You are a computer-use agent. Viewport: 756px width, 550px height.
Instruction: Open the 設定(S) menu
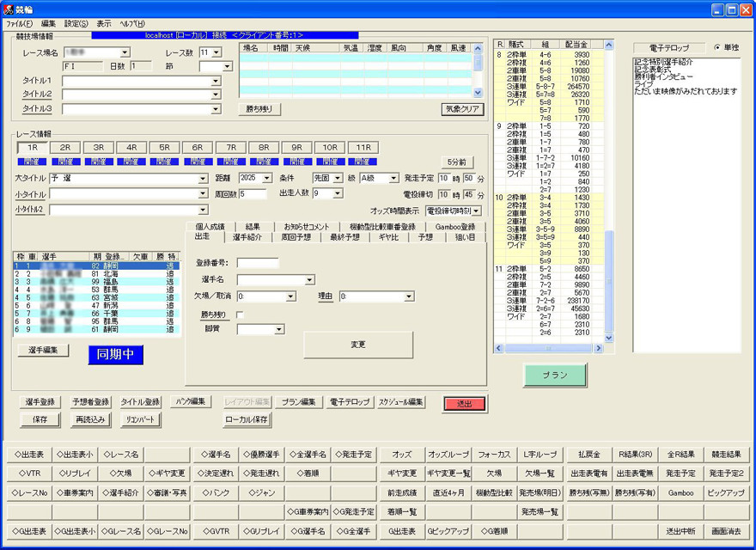[76, 24]
